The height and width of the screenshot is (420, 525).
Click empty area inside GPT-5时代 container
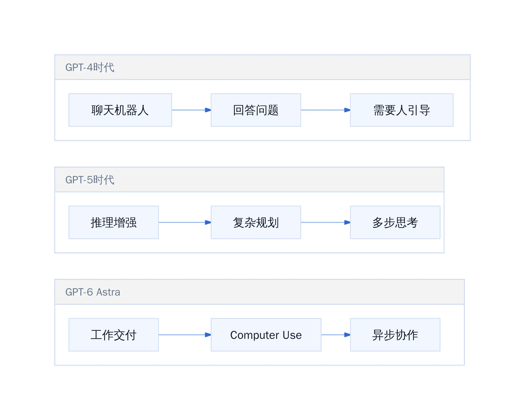pyautogui.click(x=249, y=246)
